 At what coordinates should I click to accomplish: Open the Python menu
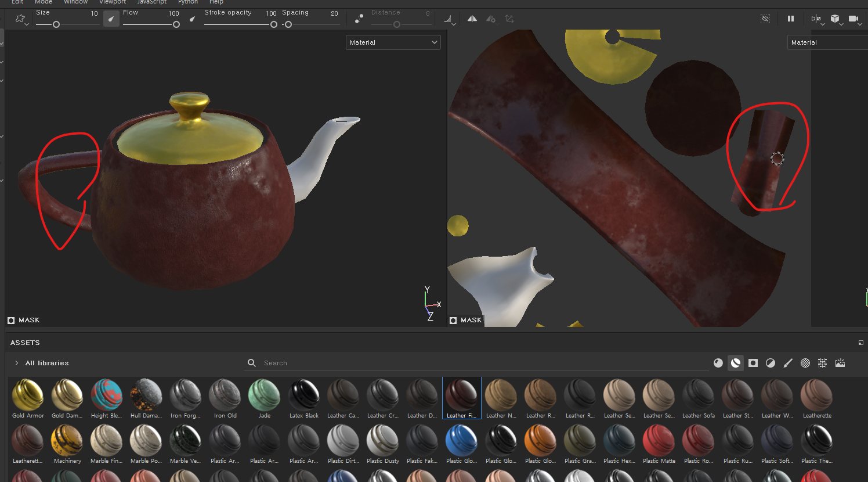pyautogui.click(x=188, y=2)
